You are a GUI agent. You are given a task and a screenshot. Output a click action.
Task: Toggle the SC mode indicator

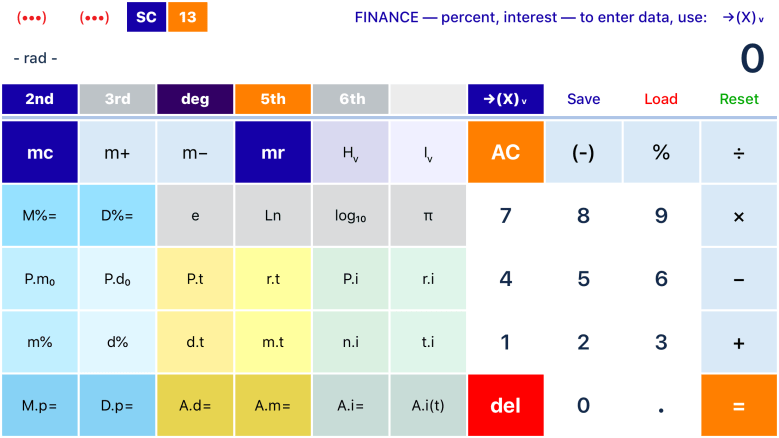(x=146, y=17)
